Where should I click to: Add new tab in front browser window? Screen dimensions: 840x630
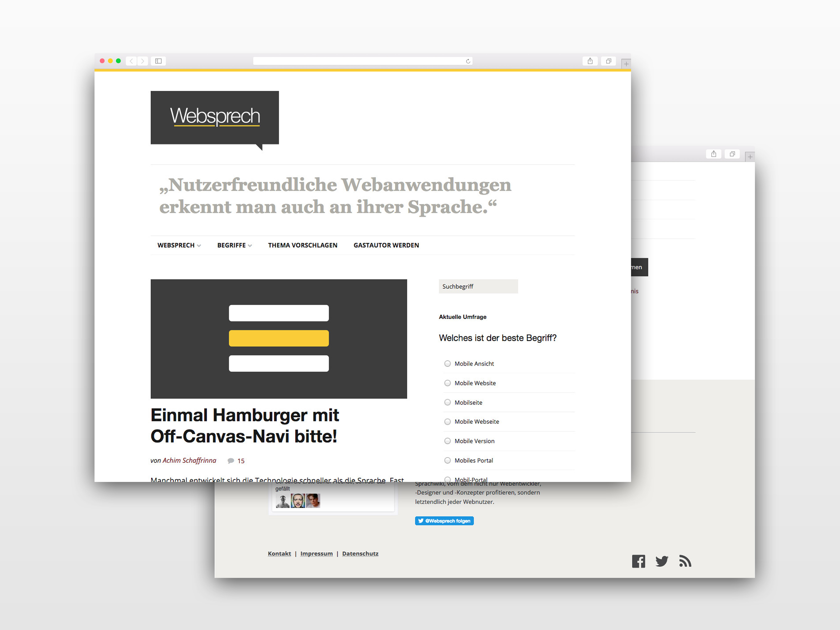pos(626,64)
